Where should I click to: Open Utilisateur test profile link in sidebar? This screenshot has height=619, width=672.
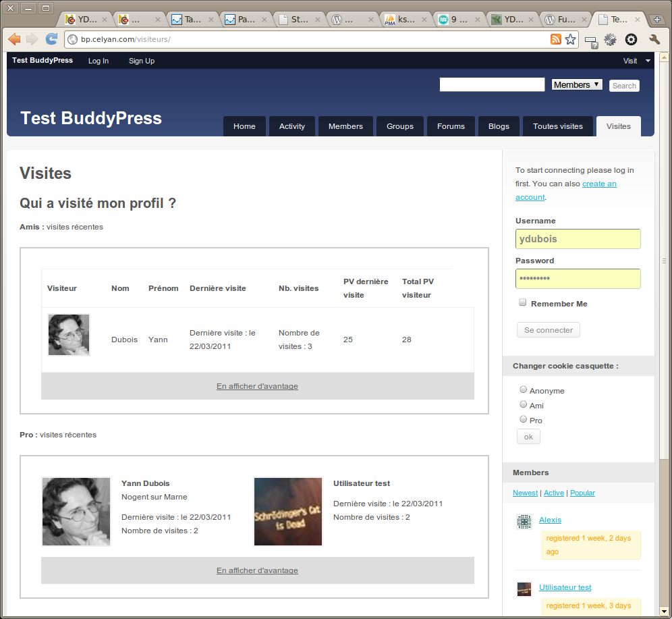565,587
